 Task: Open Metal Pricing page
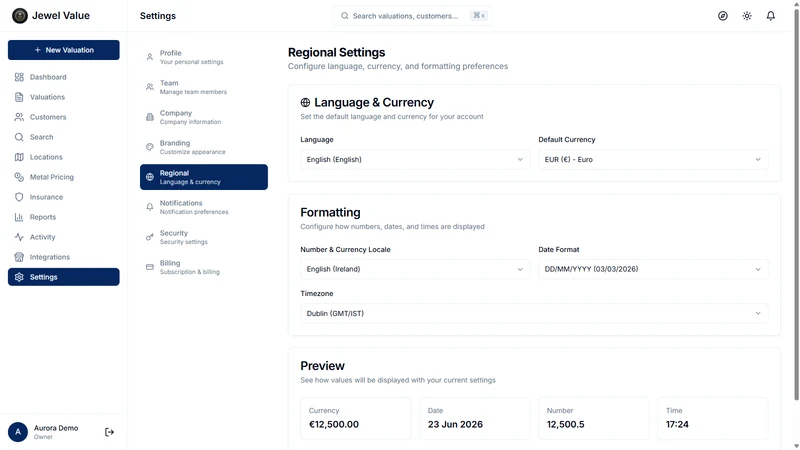click(64, 177)
